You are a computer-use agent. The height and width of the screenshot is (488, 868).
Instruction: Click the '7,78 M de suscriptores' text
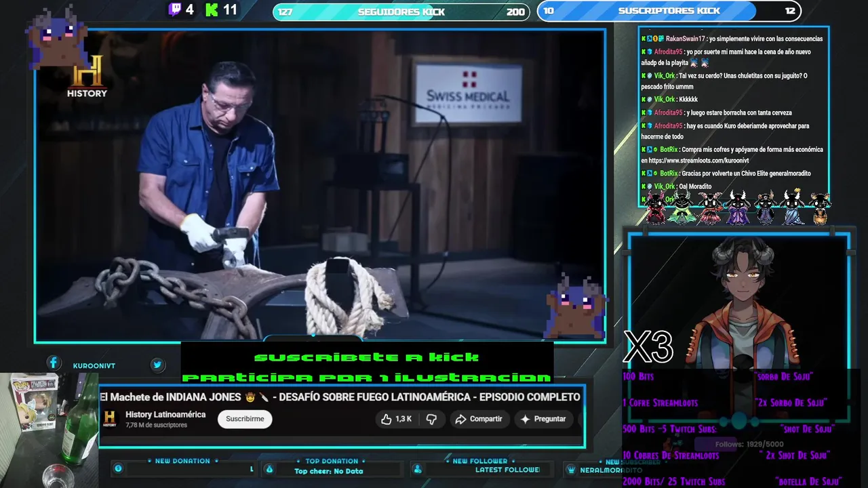click(x=156, y=425)
